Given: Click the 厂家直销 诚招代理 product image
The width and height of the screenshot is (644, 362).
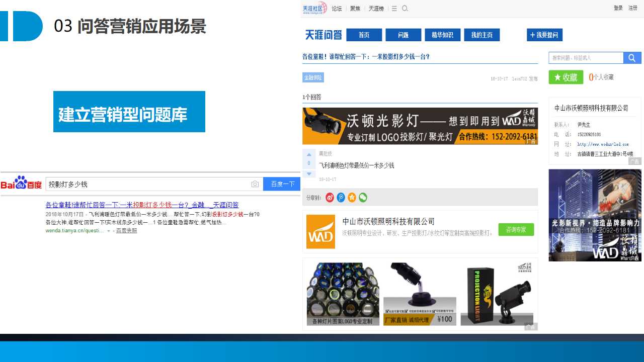Looking at the screenshot, I should [x=420, y=294].
